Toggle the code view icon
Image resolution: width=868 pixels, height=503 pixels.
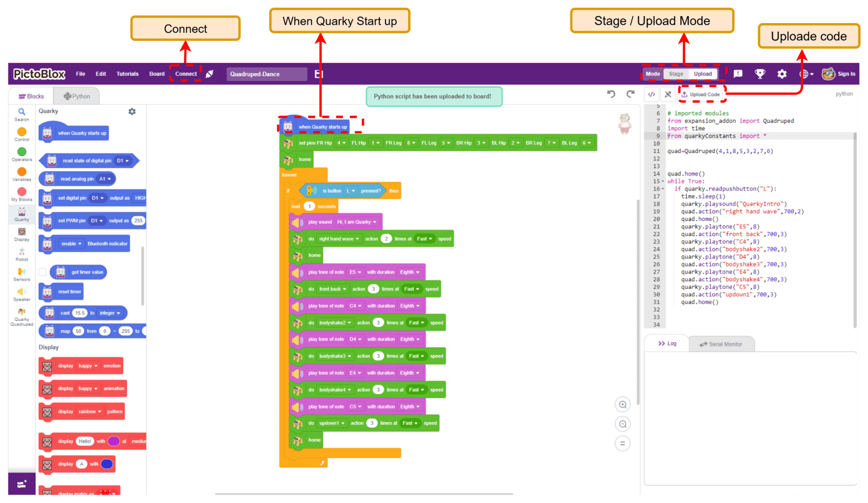651,94
